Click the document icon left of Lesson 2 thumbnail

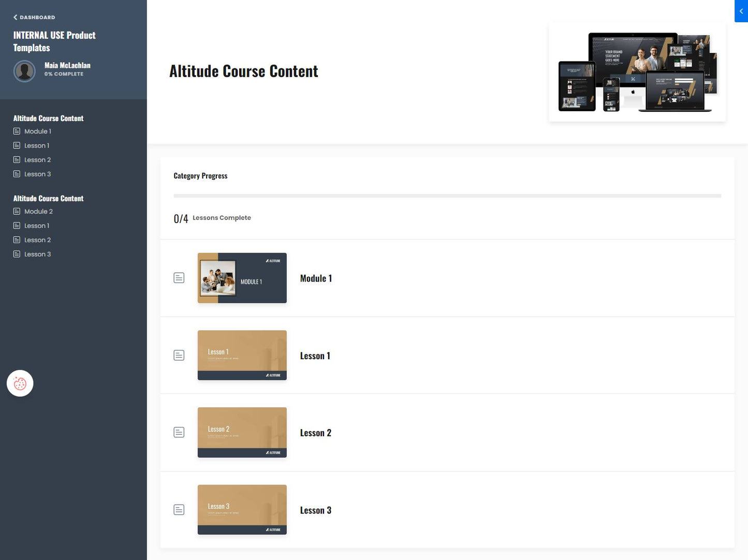point(179,433)
